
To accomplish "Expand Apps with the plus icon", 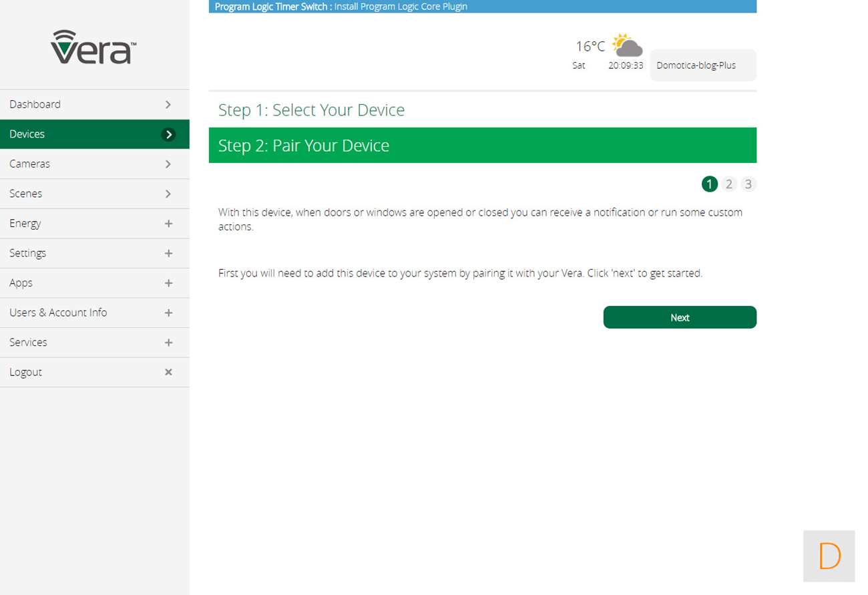I will [x=168, y=283].
